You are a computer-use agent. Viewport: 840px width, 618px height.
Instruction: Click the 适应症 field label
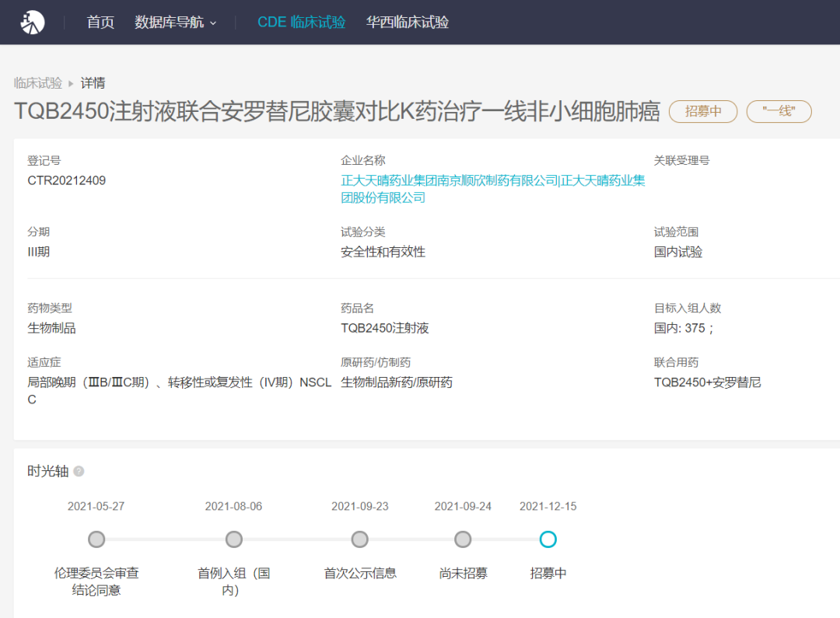point(44,362)
